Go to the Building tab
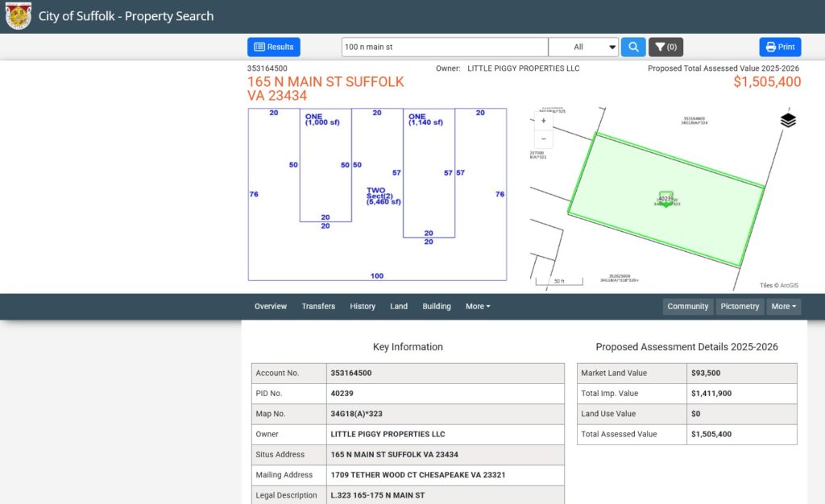Viewport: 825px width, 504px height. point(437,307)
